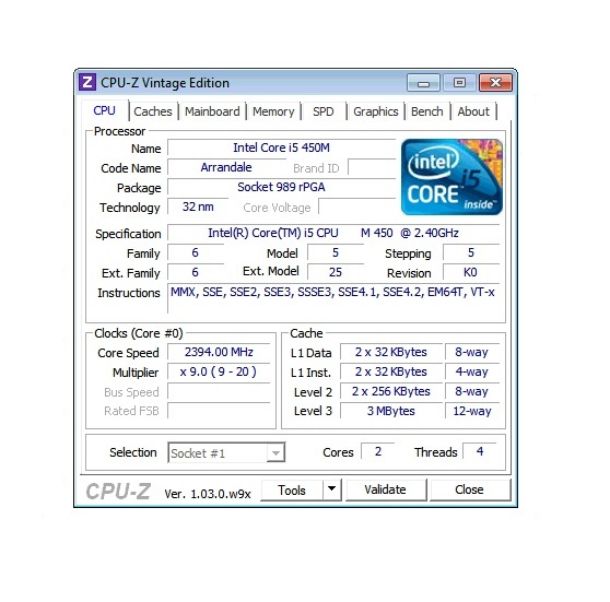The image size is (610, 602).
Task: Click the Intel Core i5 inside logo
Action: point(452,177)
